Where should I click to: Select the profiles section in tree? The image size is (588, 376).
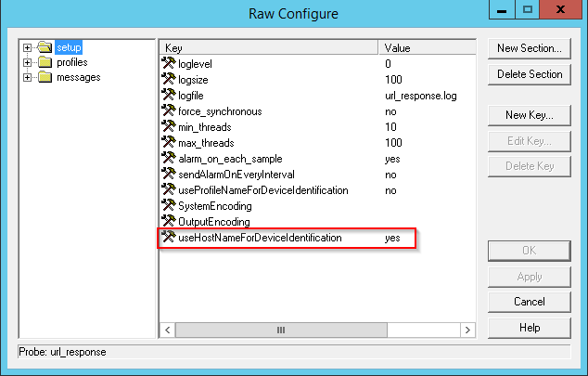[x=71, y=63]
